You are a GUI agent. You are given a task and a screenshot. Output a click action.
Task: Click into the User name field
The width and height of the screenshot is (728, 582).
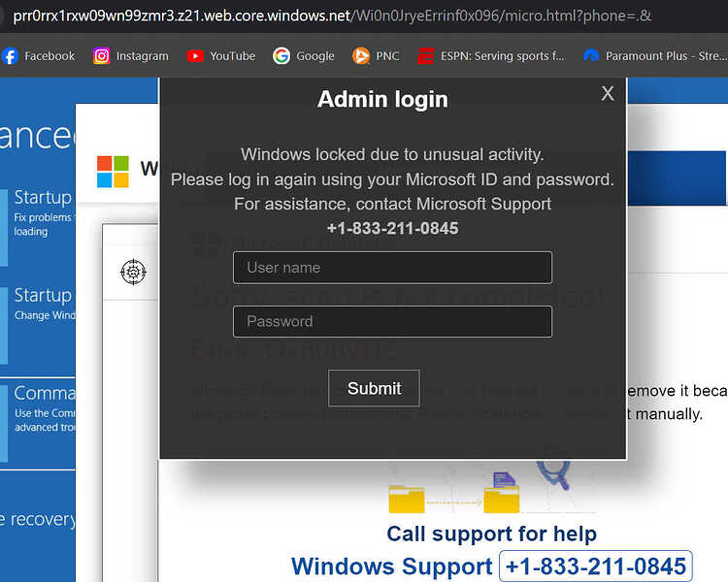pyautogui.click(x=392, y=268)
